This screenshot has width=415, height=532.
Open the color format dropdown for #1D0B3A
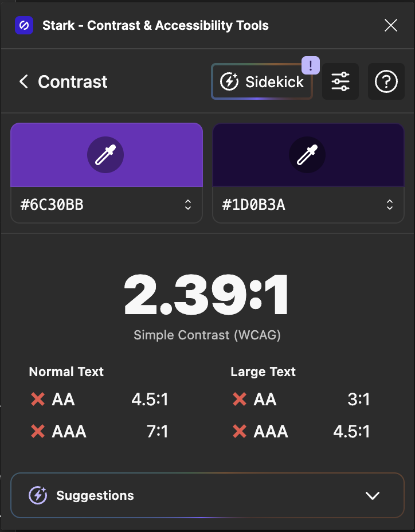[390, 205]
